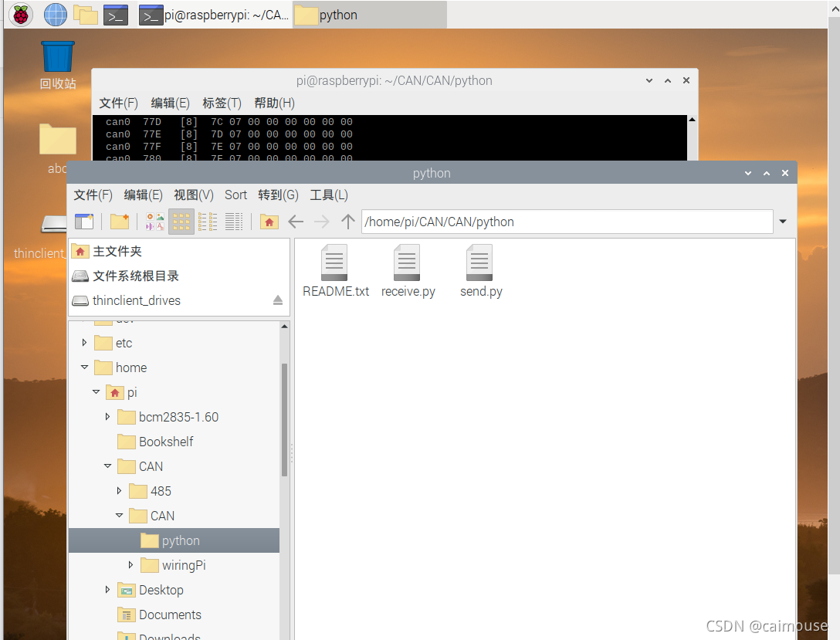The height and width of the screenshot is (640, 840).
Task: Expand the wiringPi folder
Action: [130, 564]
